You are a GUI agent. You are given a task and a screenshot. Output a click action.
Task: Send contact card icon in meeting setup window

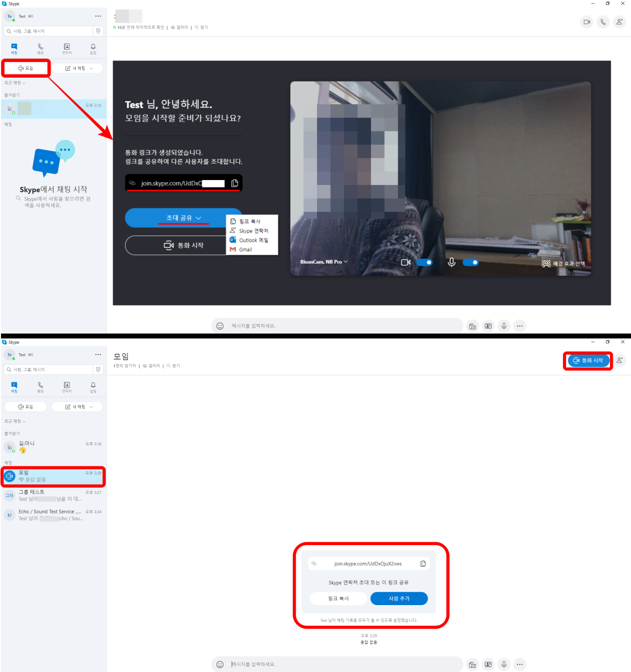488,326
